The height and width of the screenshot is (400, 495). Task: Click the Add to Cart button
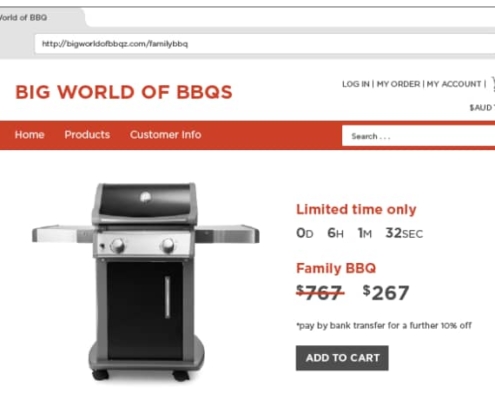[342, 358]
